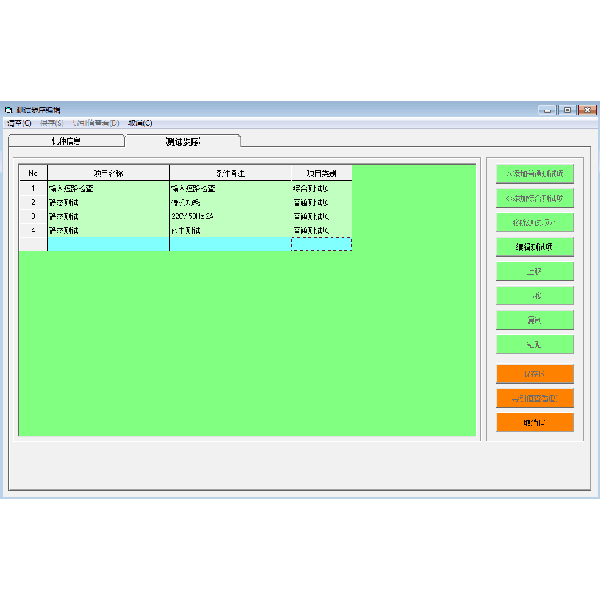Click the bold green 编辑测试项 button
Image resolution: width=600 pixels, height=600 pixels.
pyautogui.click(x=535, y=247)
